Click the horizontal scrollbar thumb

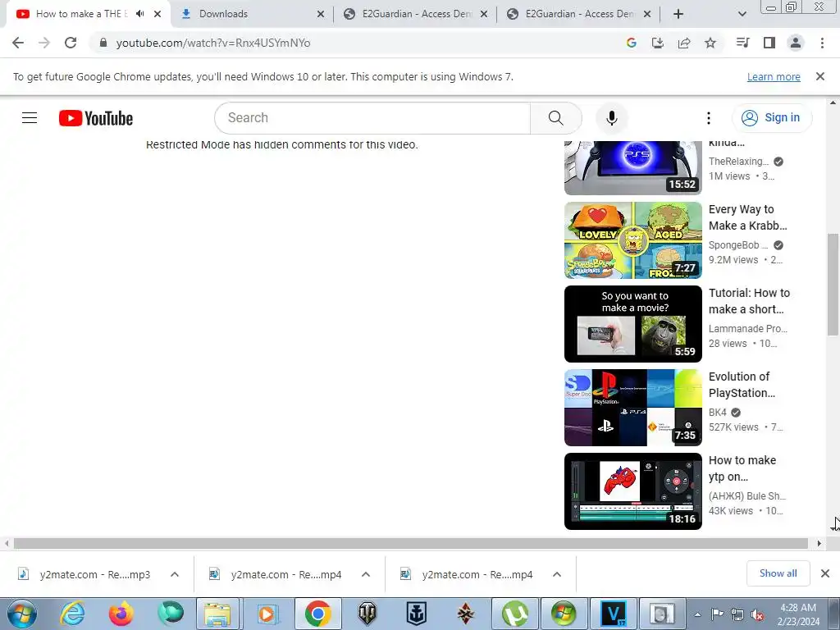[411, 543]
